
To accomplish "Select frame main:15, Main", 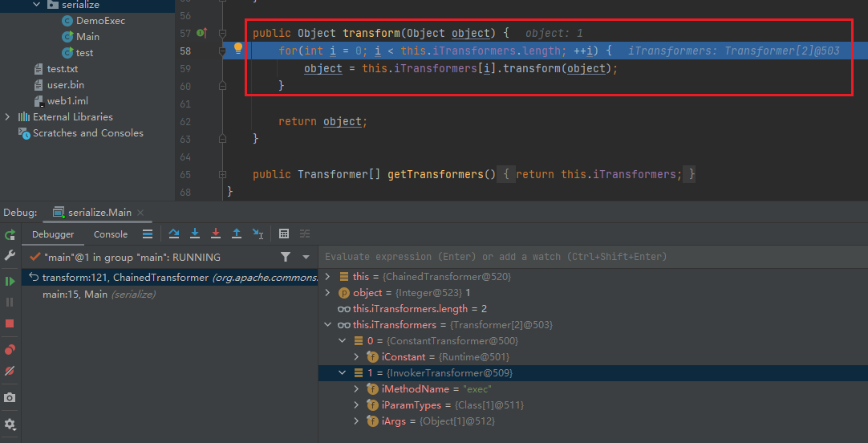I will (x=170, y=295).
